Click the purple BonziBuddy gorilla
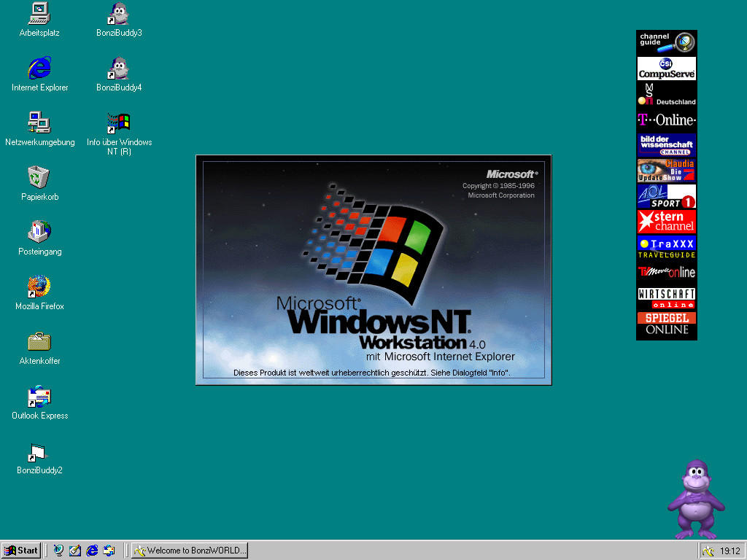 [696, 503]
